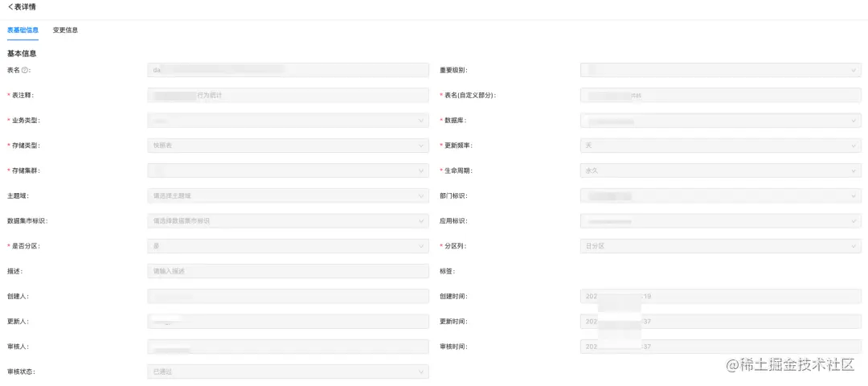Expand the 更新频率 dropdown showing 天

721,146
